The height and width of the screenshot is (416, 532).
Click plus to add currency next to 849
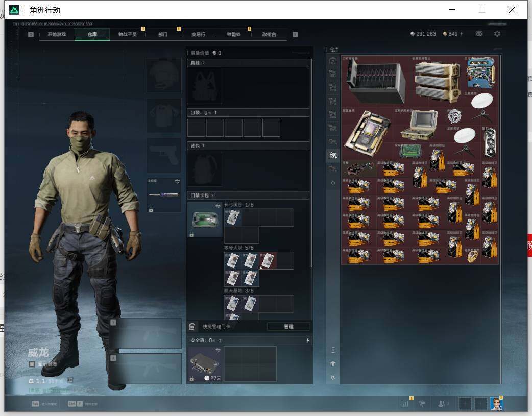pyautogui.click(x=462, y=34)
